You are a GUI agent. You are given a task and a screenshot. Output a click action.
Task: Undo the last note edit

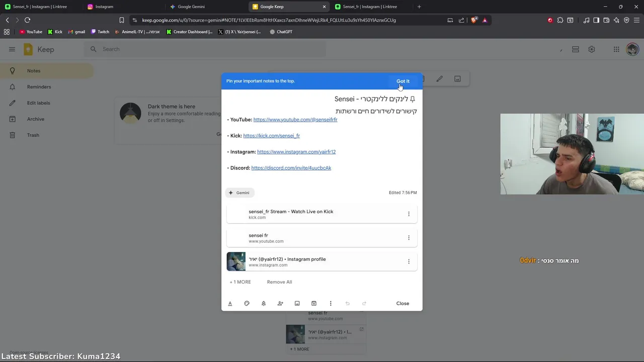(x=347, y=303)
